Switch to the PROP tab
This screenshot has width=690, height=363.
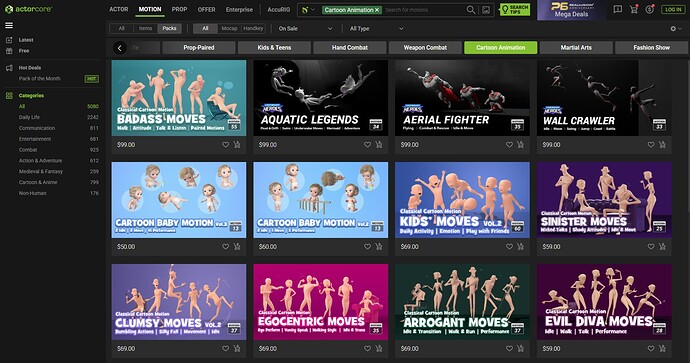point(179,9)
